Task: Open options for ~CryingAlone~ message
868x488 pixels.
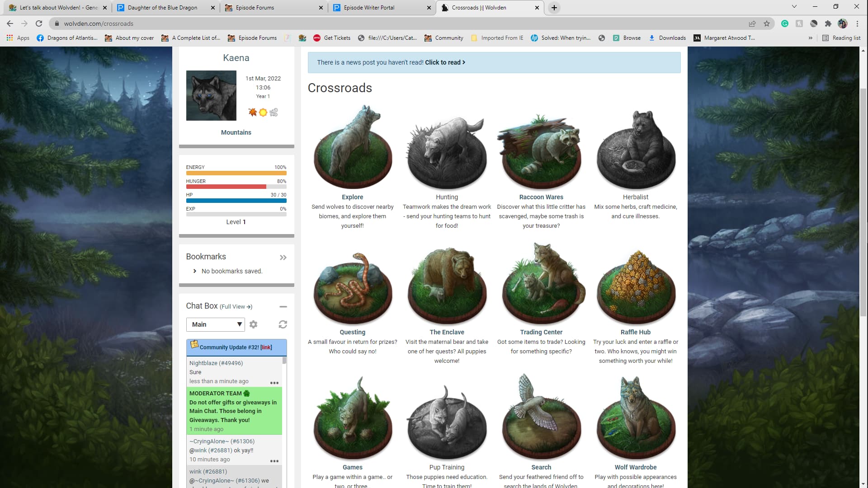Action: [x=274, y=461]
